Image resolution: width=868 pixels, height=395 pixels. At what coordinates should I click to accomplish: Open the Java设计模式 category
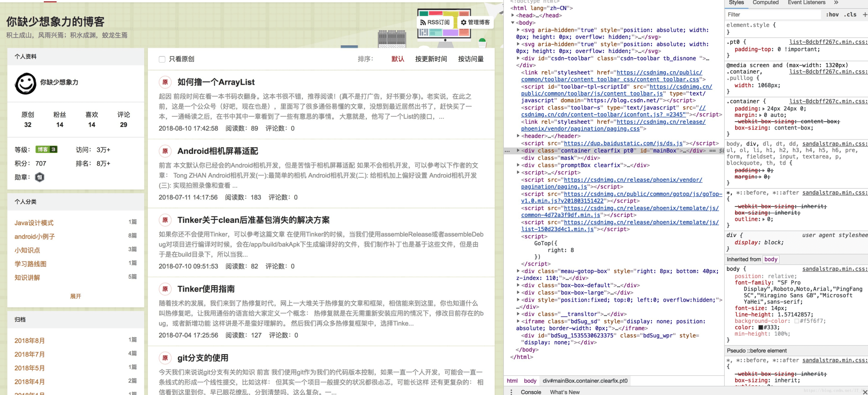coord(34,223)
